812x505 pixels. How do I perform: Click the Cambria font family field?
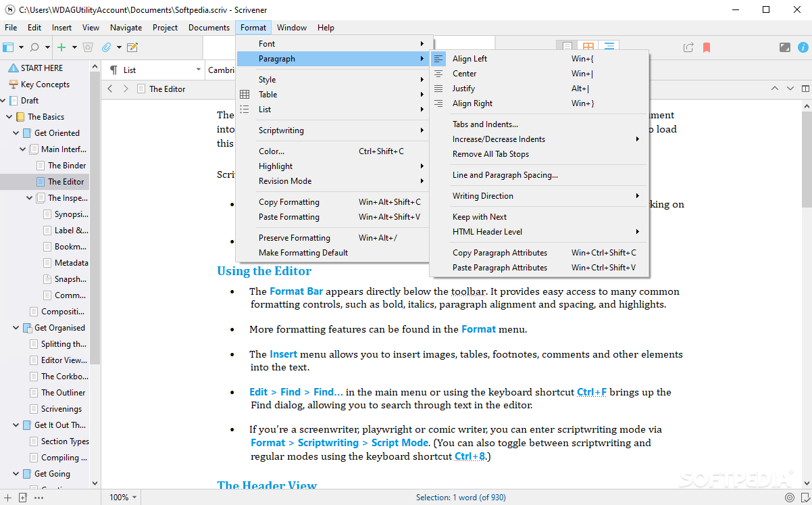(x=221, y=70)
